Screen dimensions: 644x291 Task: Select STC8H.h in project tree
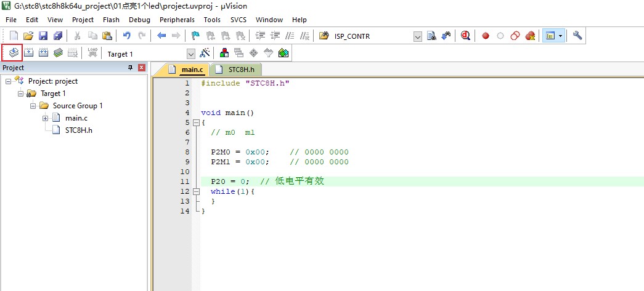tap(79, 130)
